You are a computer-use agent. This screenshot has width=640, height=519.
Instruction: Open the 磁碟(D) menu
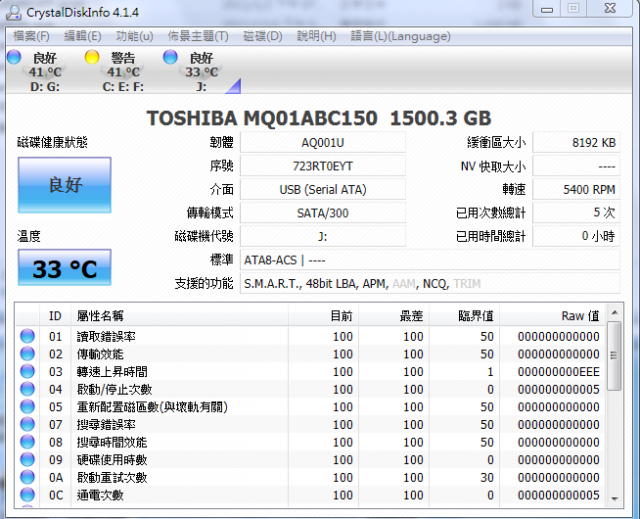click(262, 36)
